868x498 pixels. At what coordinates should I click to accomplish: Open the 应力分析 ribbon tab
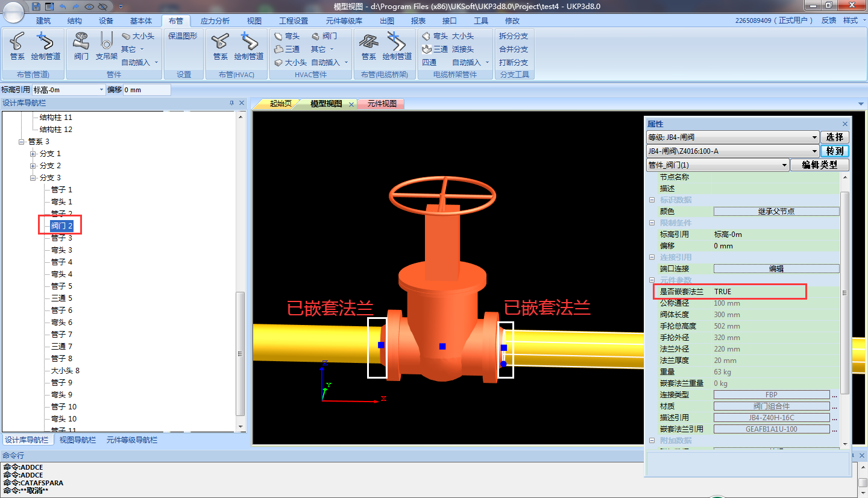pos(215,20)
